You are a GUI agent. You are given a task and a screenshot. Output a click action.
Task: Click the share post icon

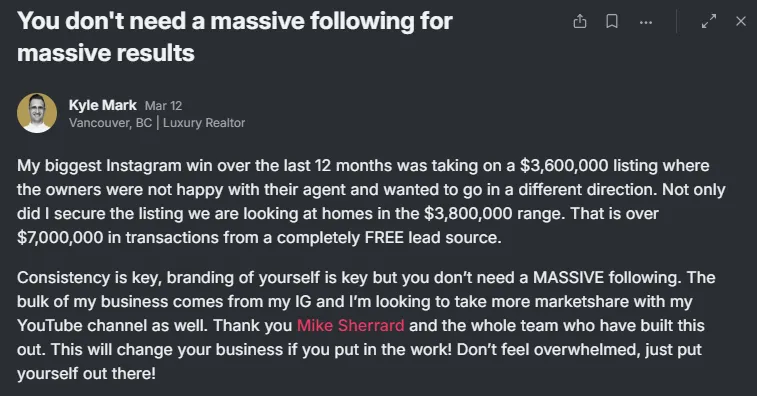(580, 21)
